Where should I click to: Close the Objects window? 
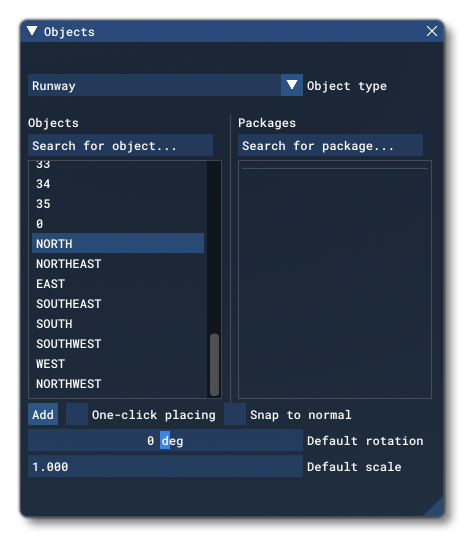click(x=431, y=31)
